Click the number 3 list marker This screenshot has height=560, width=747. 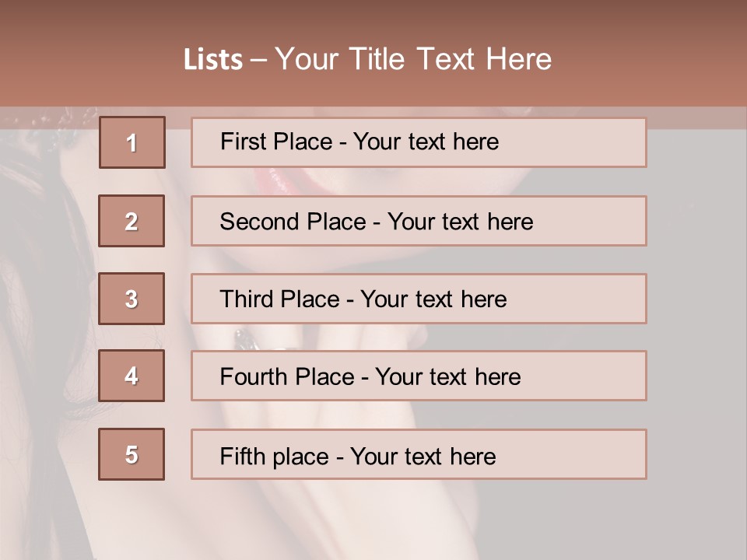(x=132, y=299)
